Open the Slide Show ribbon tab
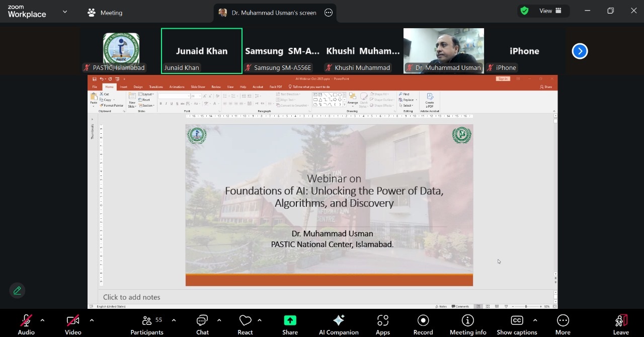Screen dimensions: 644x337 click(199, 87)
